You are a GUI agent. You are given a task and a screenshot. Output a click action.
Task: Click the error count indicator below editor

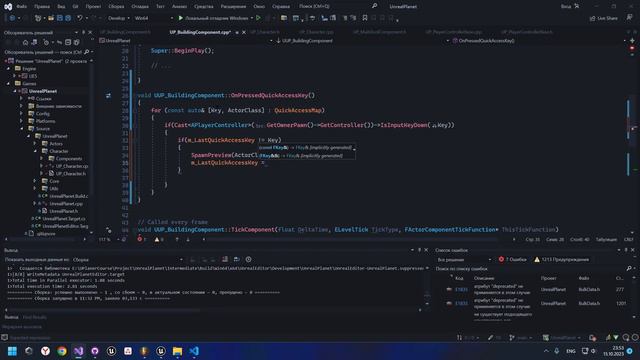(141, 239)
